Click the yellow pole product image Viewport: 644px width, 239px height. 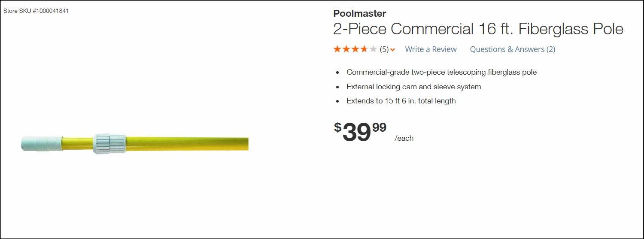185,143
